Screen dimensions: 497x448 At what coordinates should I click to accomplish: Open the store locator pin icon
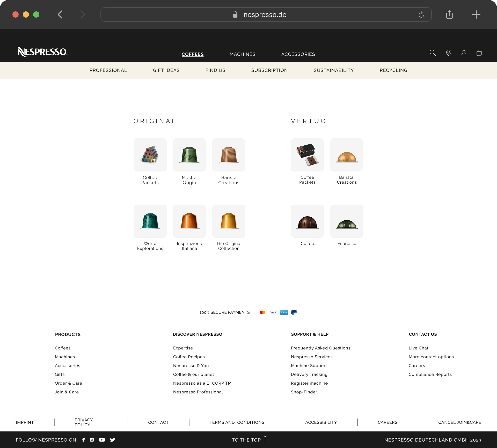point(449,53)
